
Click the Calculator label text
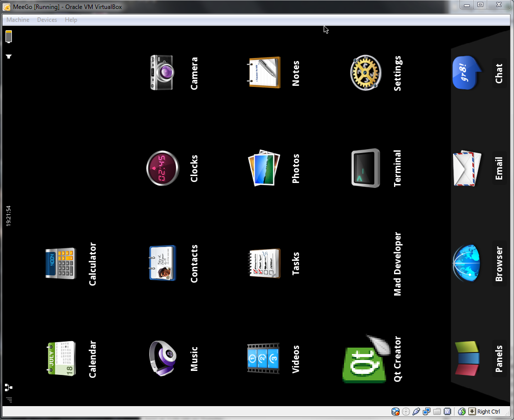coord(93,264)
